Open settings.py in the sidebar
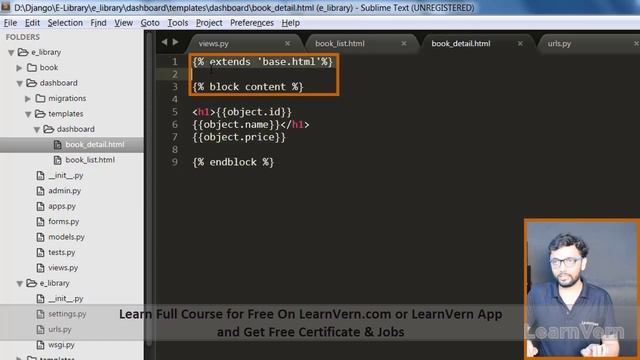Viewport: 640px width, 360px height. pos(67,314)
